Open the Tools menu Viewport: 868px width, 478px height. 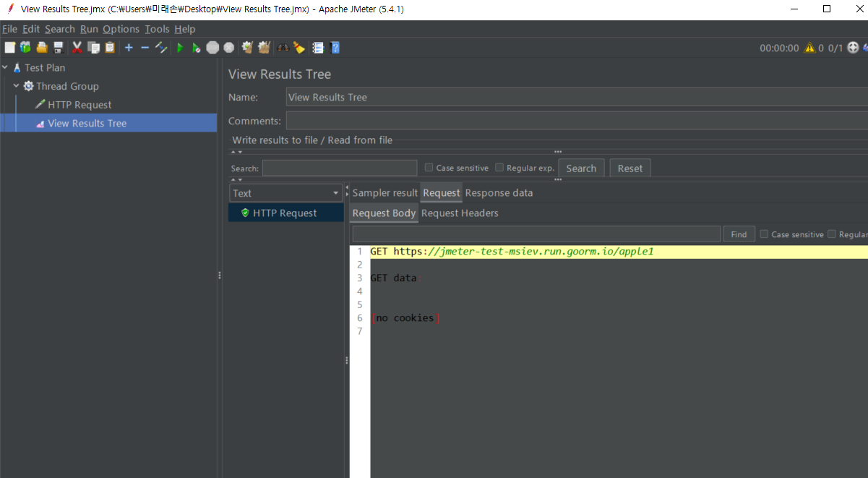[157, 29]
